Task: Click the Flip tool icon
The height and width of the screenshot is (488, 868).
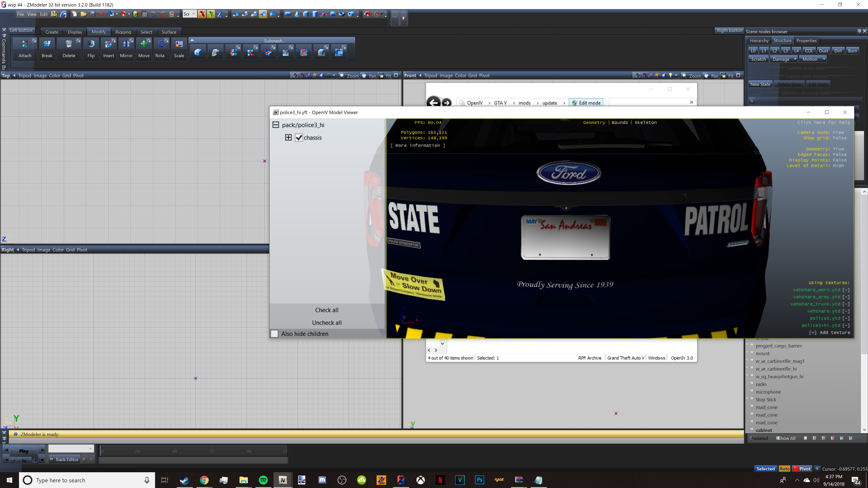Action: pos(91,44)
